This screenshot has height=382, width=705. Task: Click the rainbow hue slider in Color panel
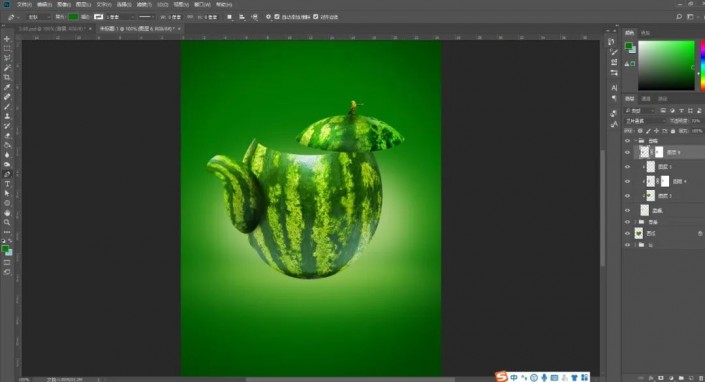(x=702, y=66)
